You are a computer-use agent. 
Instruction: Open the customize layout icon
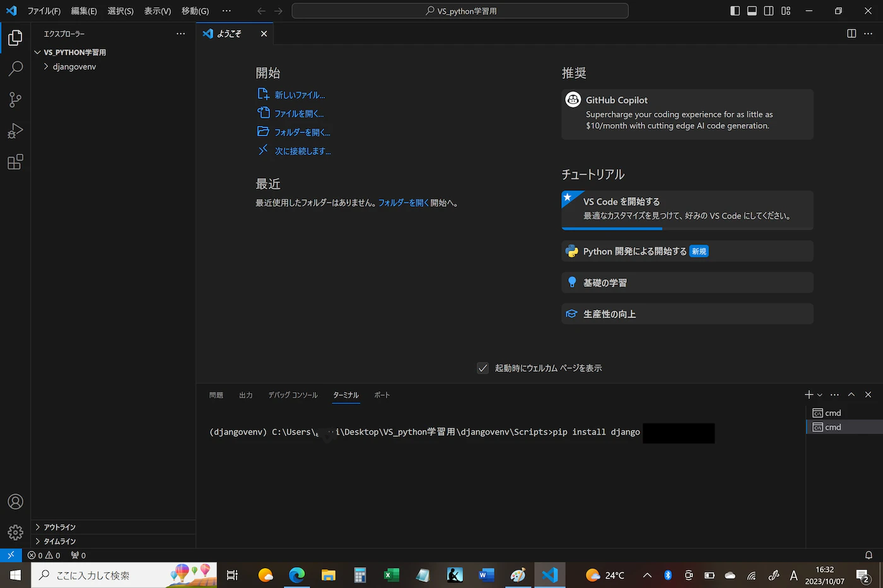[x=786, y=11]
